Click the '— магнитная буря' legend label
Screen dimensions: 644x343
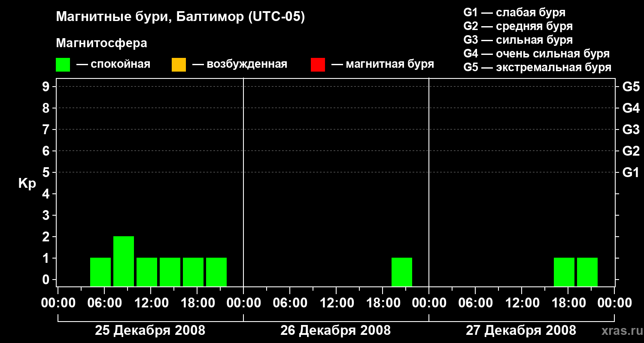[x=383, y=65]
